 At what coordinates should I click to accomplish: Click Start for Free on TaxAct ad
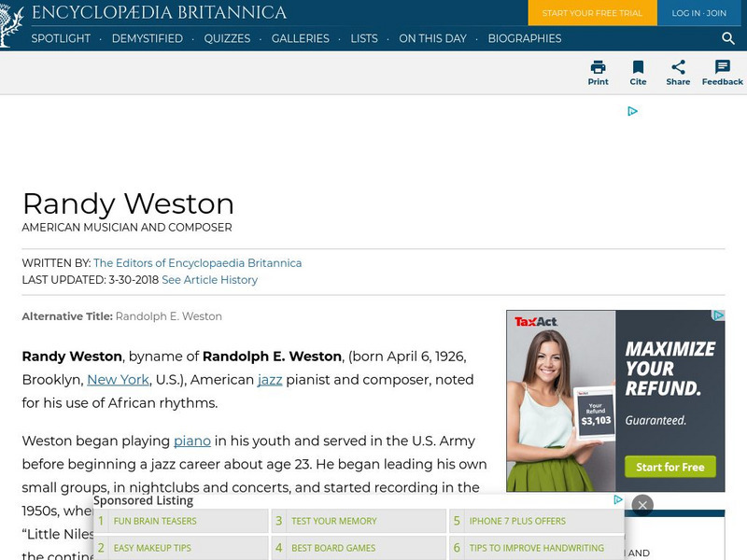[x=670, y=467]
